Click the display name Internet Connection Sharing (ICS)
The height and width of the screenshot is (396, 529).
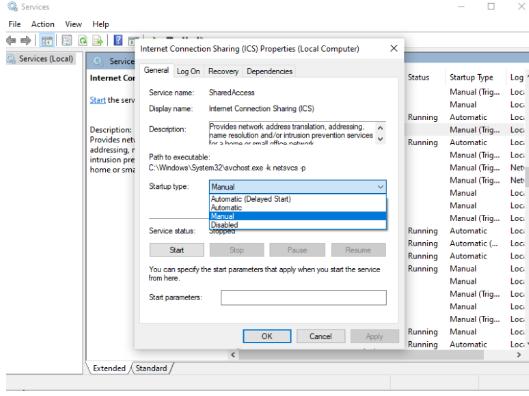coord(261,109)
